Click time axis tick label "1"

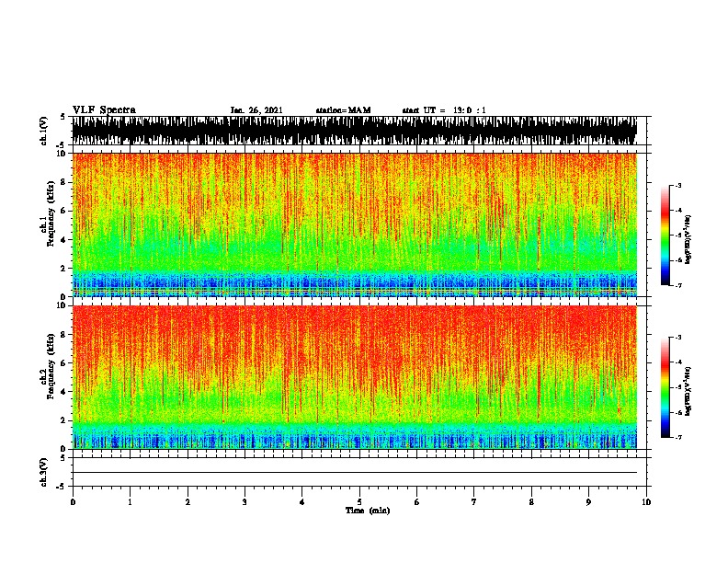pos(131,502)
